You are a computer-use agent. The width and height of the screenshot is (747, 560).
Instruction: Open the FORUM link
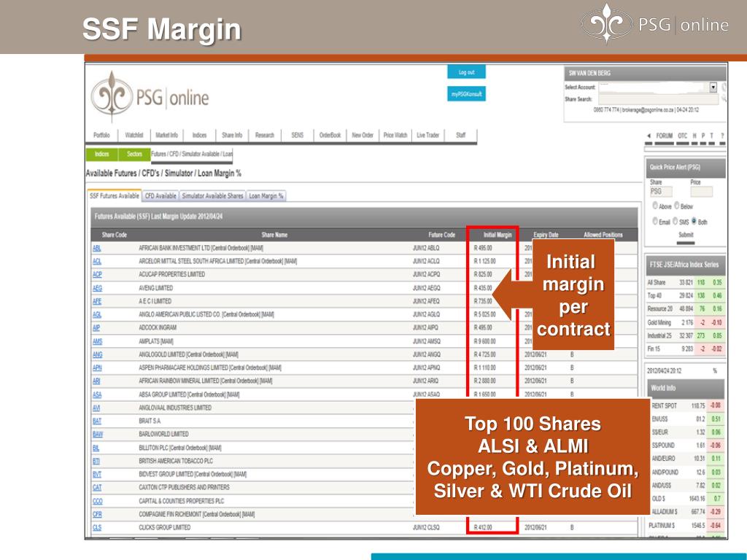(664, 136)
